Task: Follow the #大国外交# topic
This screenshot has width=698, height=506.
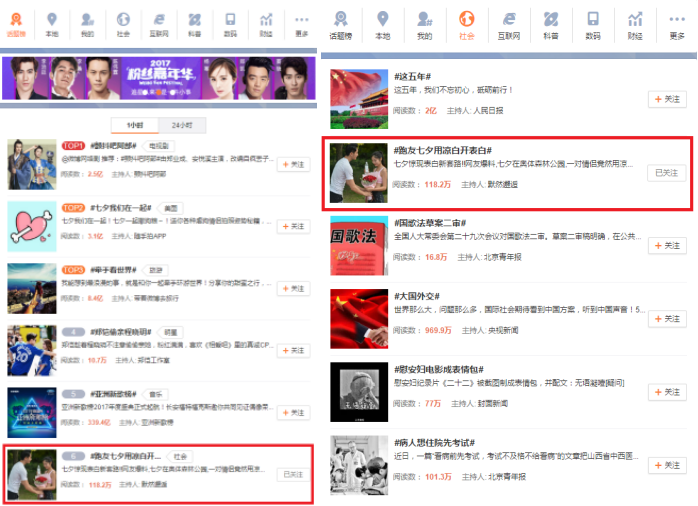Action: [x=667, y=319]
